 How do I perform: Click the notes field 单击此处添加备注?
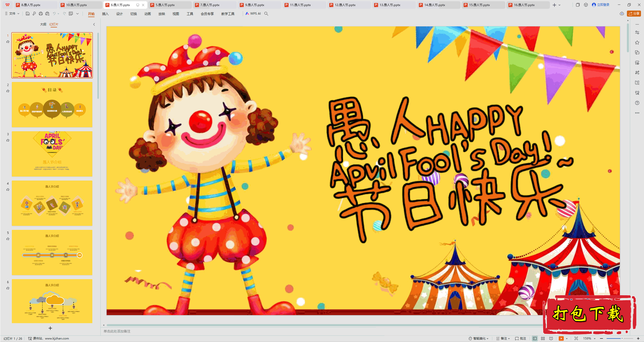click(x=117, y=331)
